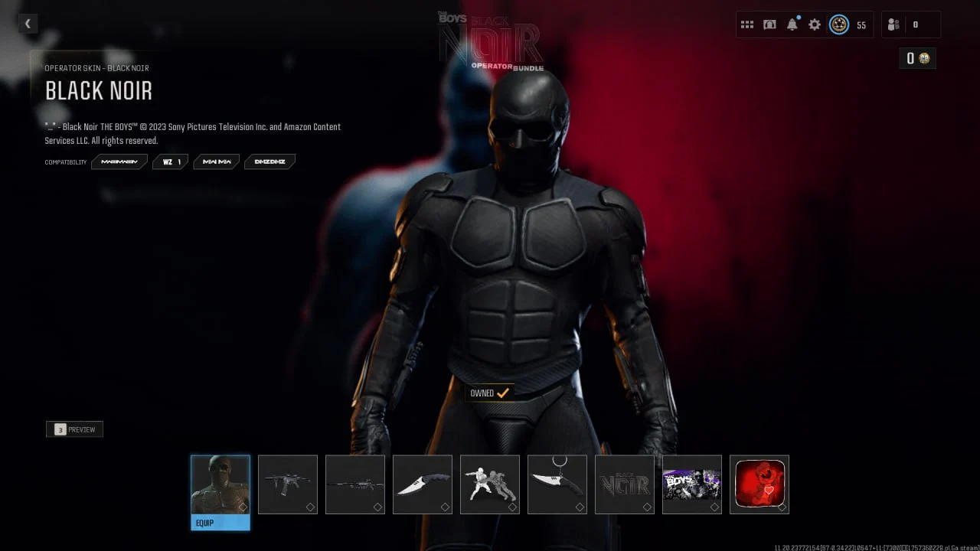Select the combat knife blueprint thumbnail

tap(423, 484)
